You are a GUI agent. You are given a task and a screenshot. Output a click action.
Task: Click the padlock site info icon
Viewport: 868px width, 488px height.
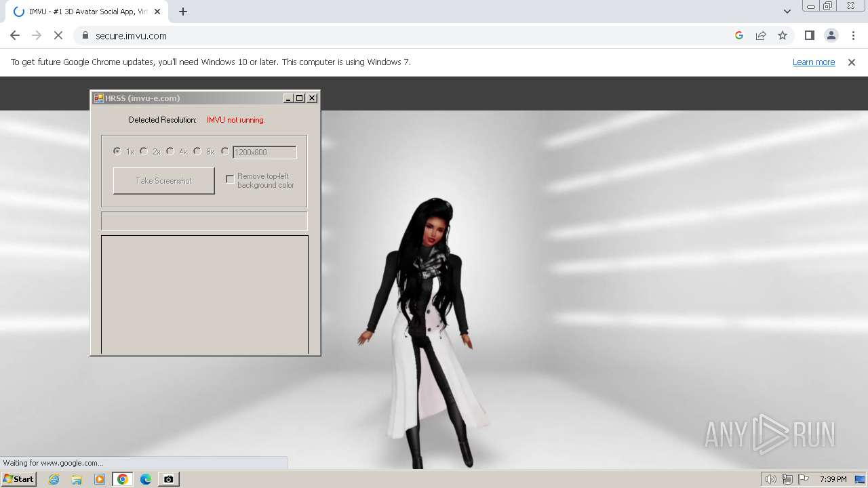[x=85, y=35]
